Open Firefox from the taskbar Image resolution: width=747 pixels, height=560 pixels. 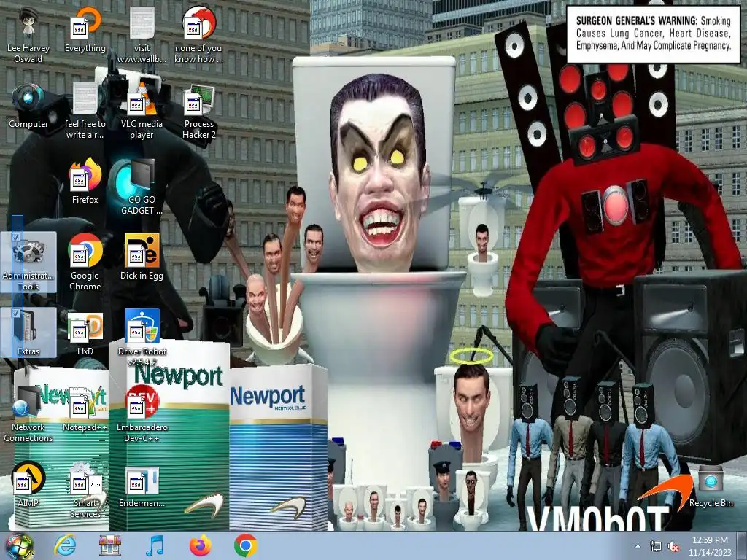click(x=200, y=545)
